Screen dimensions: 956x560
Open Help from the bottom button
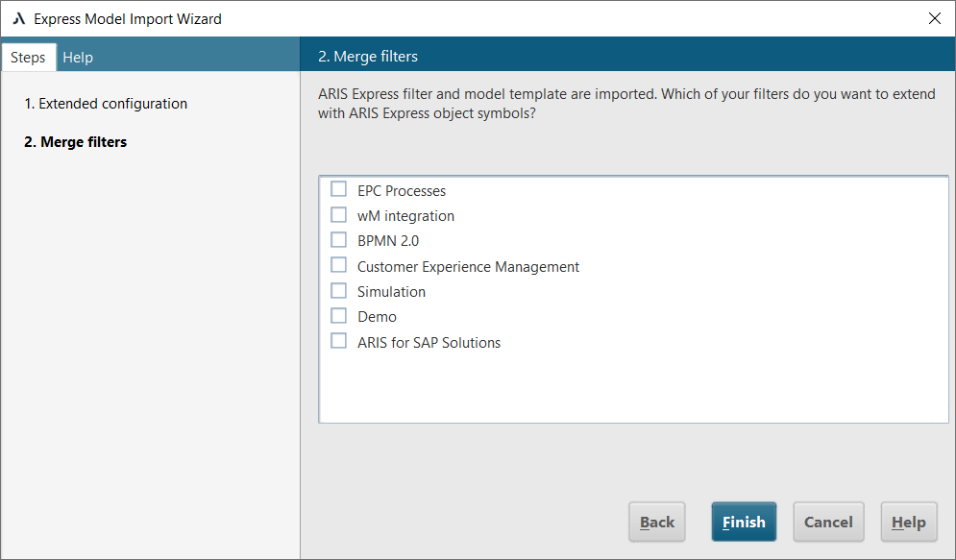[x=908, y=522]
